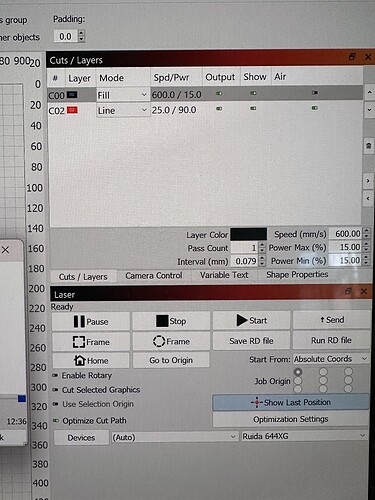This screenshot has width=375, height=500.
Task: Open Mode dropdown for C00 layer
Action: tap(122, 95)
